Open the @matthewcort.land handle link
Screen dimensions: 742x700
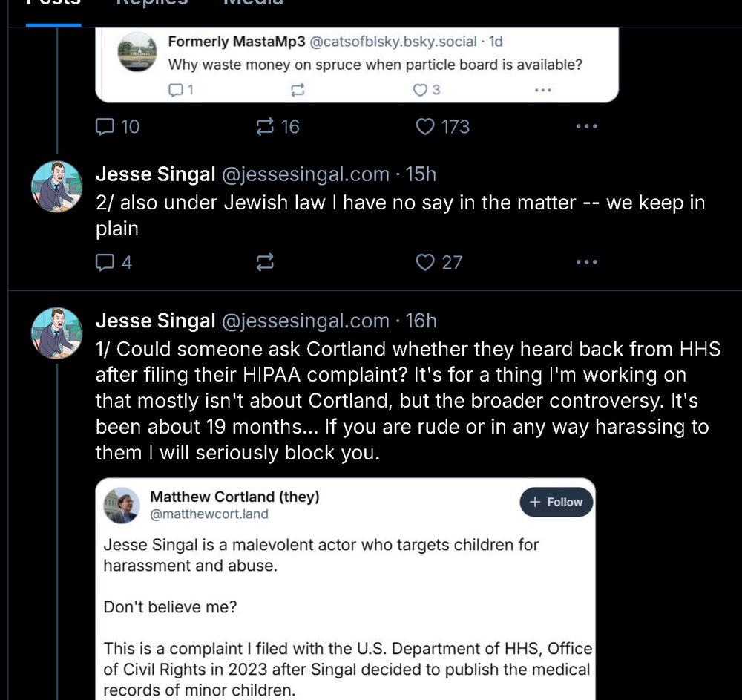(x=209, y=514)
